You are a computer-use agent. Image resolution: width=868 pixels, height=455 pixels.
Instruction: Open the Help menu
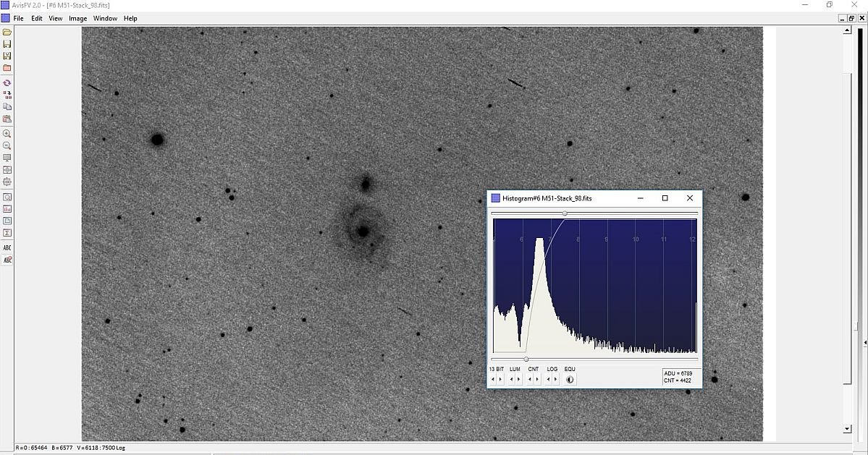[130, 18]
